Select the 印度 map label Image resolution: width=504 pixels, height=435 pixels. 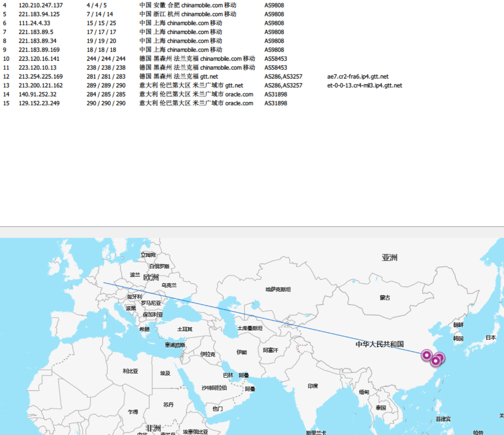pyautogui.click(x=313, y=386)
